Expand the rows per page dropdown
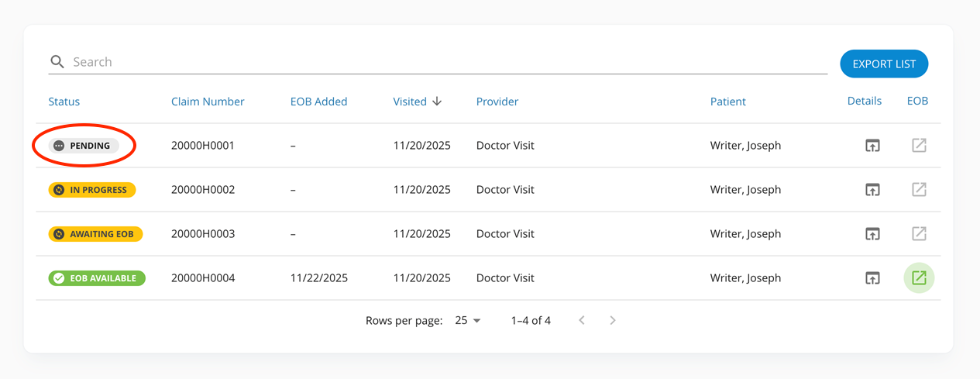 468,321
